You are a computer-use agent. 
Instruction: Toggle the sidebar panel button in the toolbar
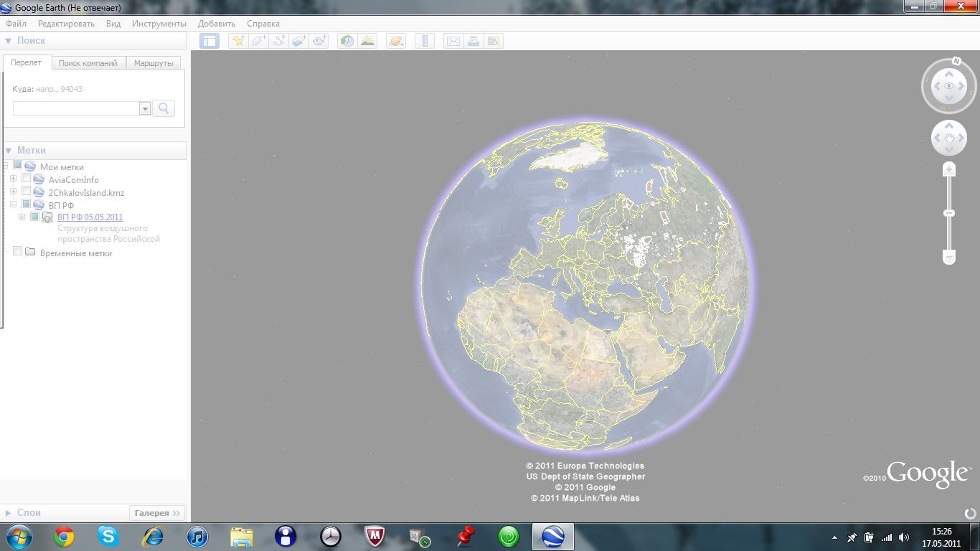pos(209,41)
